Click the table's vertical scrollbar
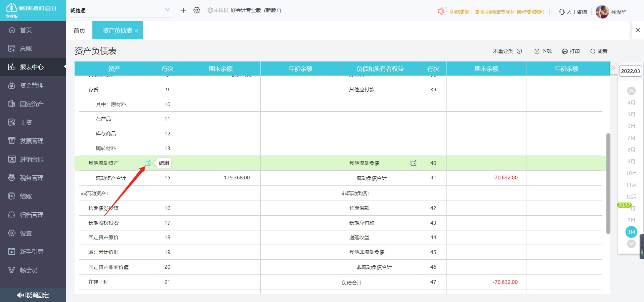Screen dimensions: 644x302 [608, 183]
